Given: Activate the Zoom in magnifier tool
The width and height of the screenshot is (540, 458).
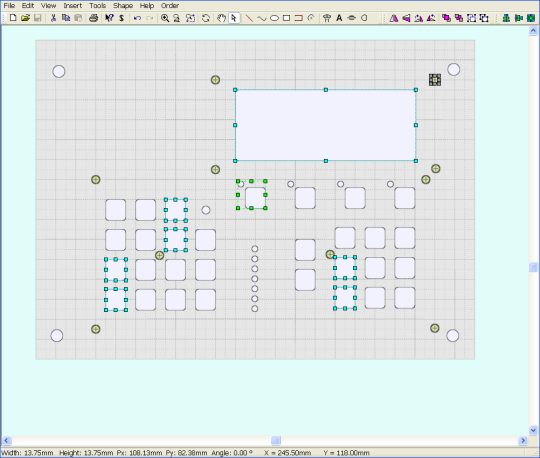Looking at the screenshot, I should [165, 18].
